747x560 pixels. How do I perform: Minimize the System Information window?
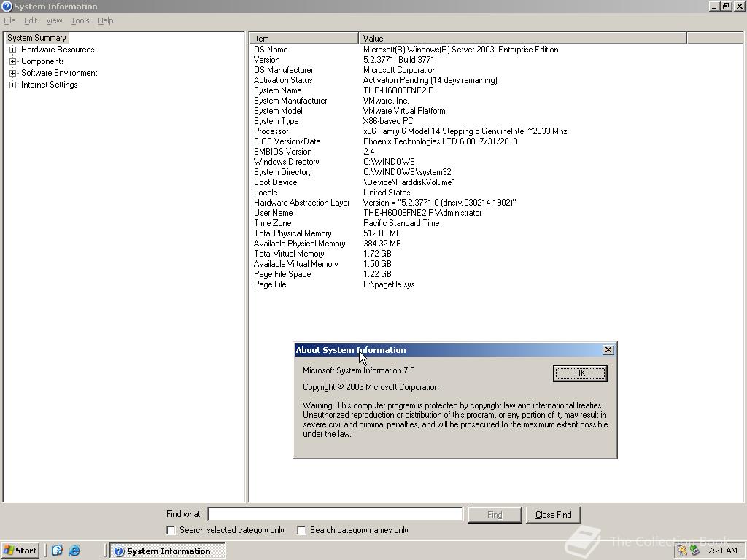coord(713,6)
